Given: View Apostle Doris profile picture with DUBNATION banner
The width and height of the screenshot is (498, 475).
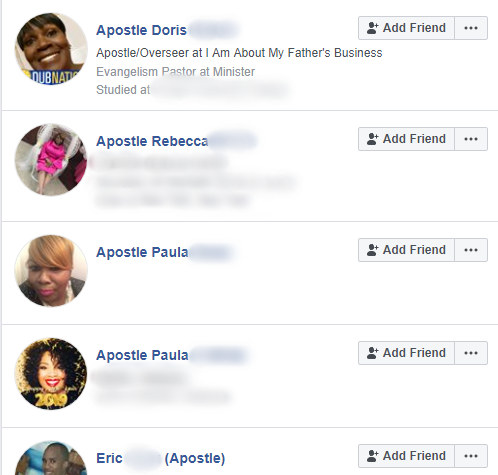Looking at the screenshot, I should click(51, 49).
